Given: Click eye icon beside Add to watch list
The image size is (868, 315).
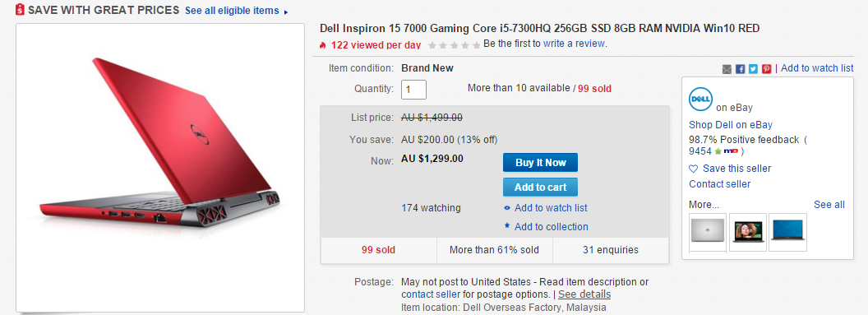Looking at the screenshot, I should tap(506, 208).
